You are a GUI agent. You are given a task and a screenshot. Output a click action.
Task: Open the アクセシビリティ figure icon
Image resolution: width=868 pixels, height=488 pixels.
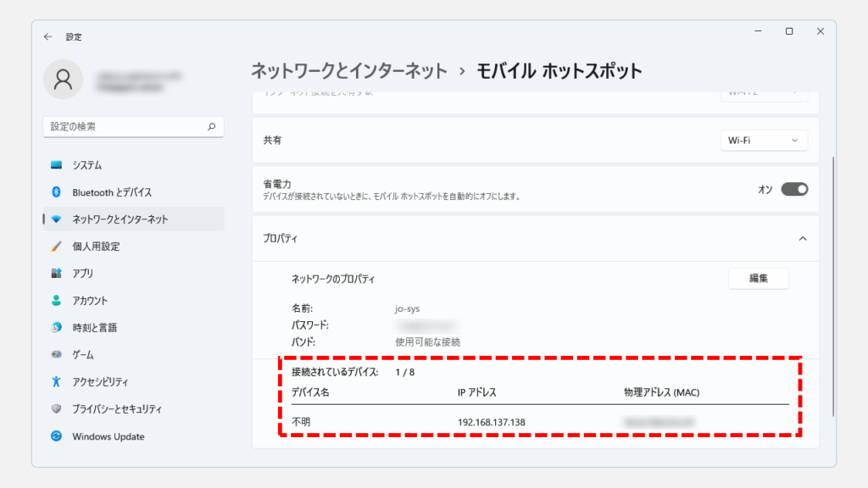tap(57, 382)
